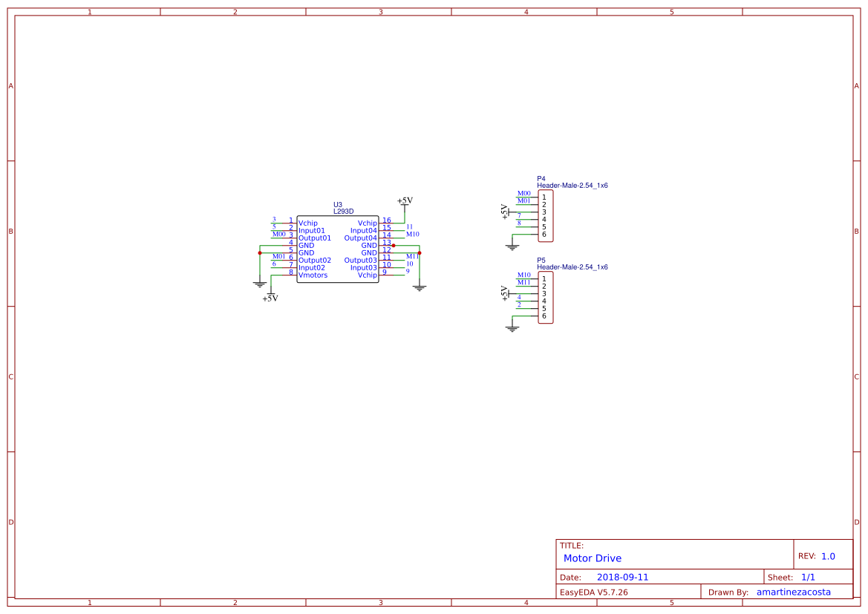Select the P4 Header-Male-2.54_1x6 connector
Image resolution: width=868 pixels, height=614 pixels.
[x=544, y=215]
